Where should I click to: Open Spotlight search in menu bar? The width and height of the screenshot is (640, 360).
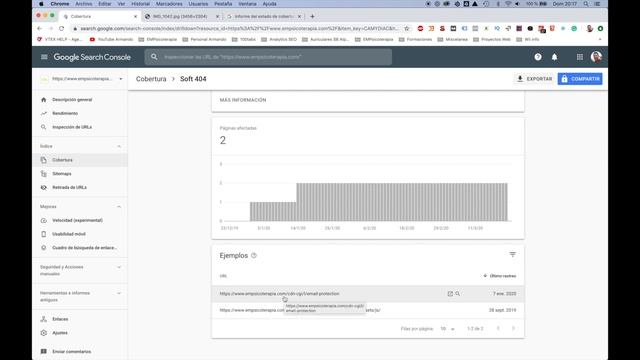pyautogui.click(x=586, y=4)
